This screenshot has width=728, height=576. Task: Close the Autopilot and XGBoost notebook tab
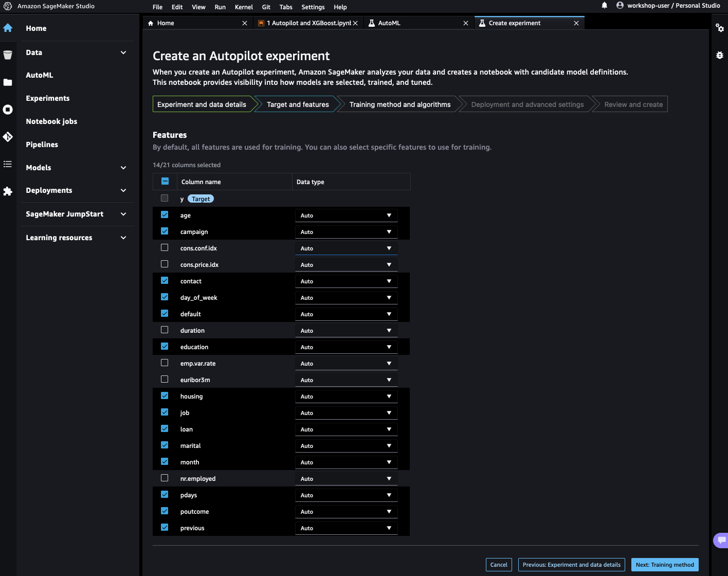point(355,23)
